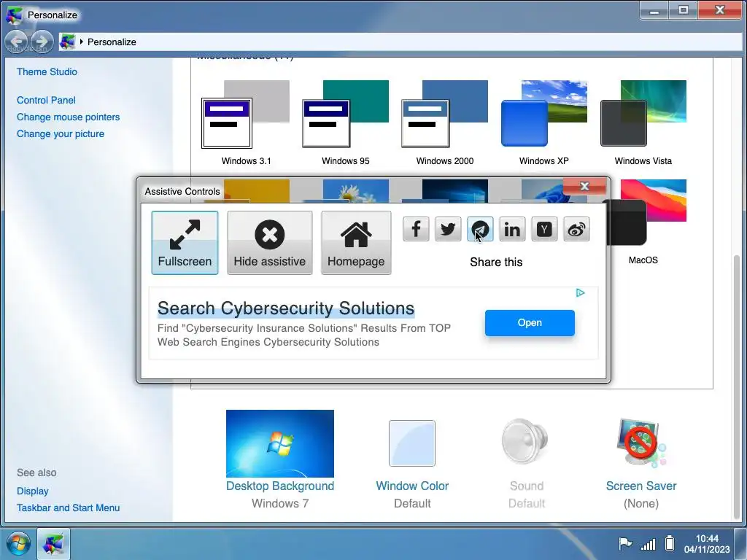Apply the Windows 2000 theme
This screenshot has height=560, width=747.
pos(444,122)
